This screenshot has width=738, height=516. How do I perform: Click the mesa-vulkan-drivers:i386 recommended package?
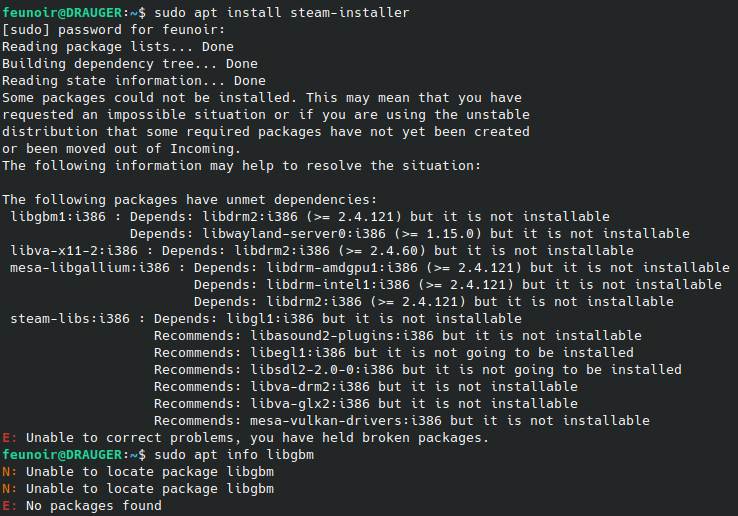(x=342, y=421)
